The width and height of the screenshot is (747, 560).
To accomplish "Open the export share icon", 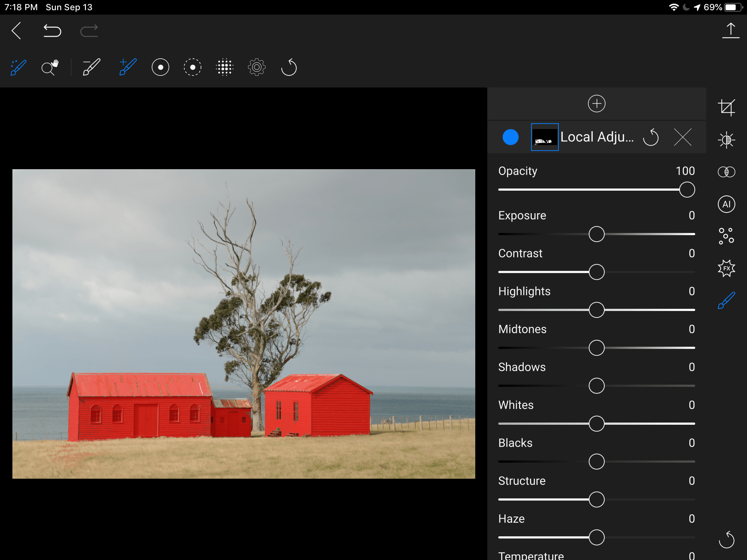I will (731, 30).
